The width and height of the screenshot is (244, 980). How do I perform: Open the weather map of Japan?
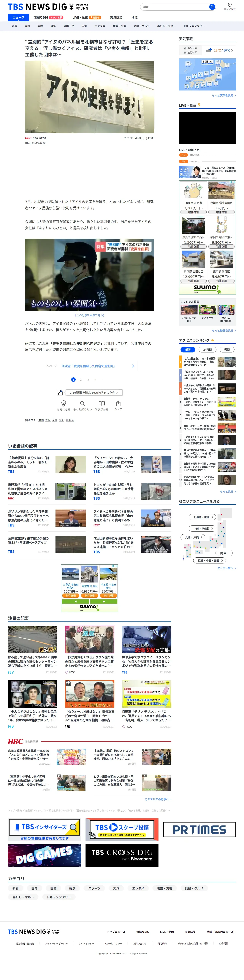point(208,75)
